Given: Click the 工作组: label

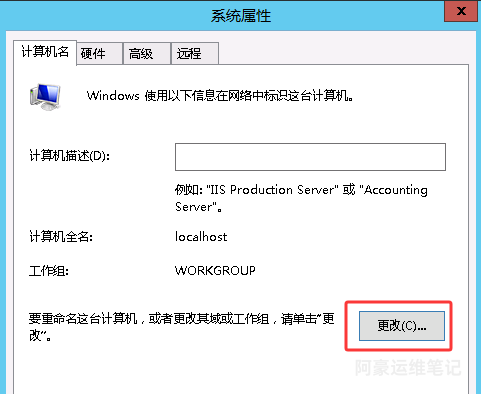Looking at the screenshot, I should (x=49, y=271).
